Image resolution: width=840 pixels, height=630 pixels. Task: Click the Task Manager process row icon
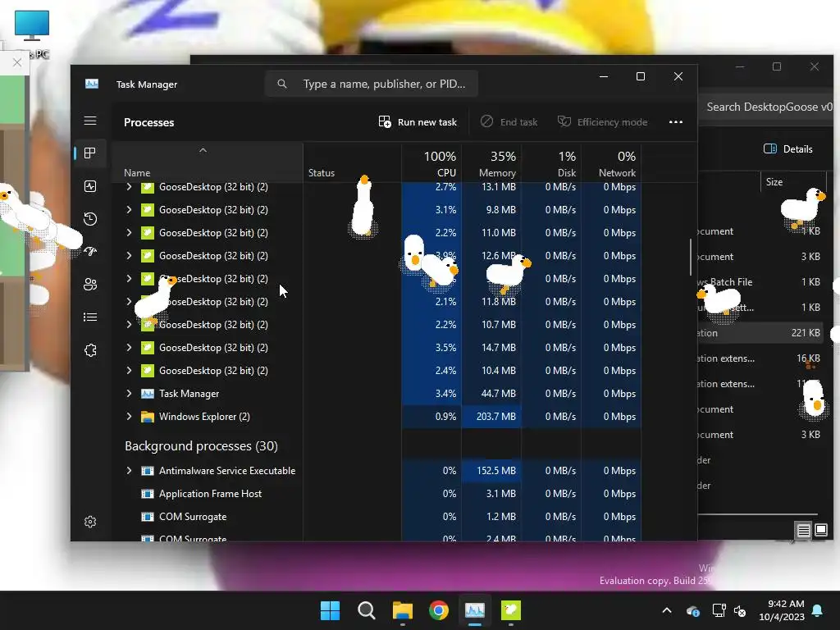(x=148, y=394)
